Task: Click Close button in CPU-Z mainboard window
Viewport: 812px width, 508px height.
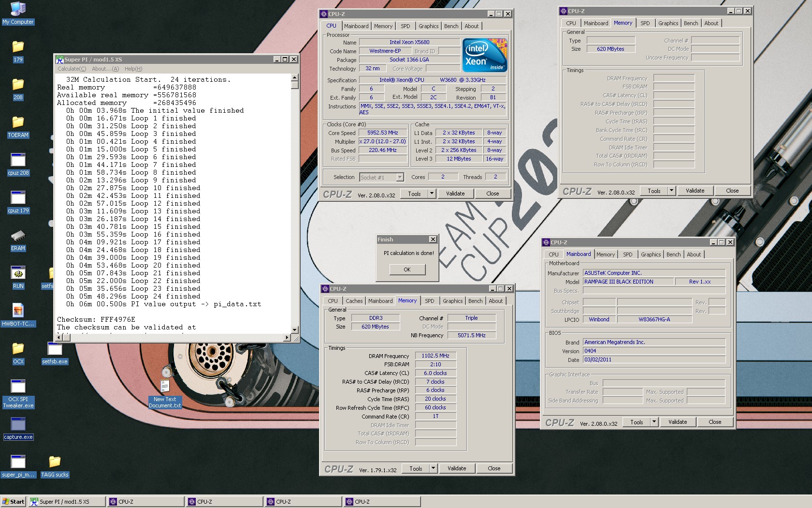Action: pos(715,422)
